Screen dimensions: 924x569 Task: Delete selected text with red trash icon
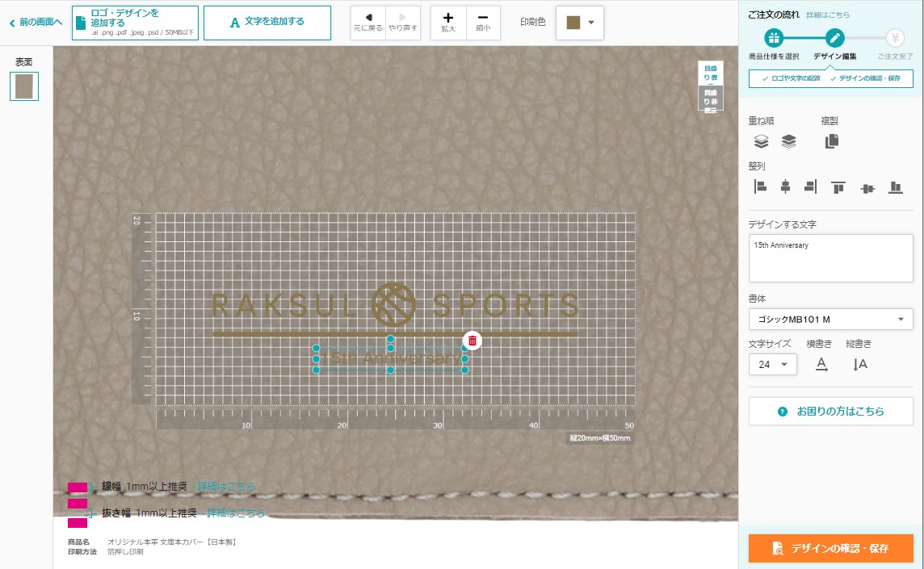coord(472,341)
